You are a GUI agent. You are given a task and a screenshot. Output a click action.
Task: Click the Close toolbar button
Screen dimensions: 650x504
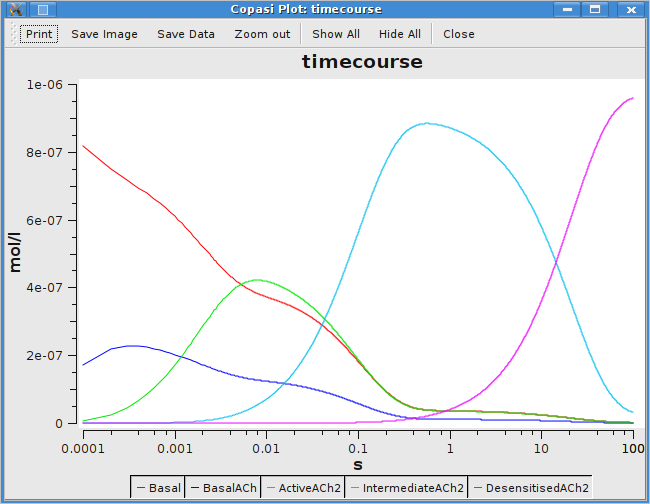pyautogui.click(x=458, y=34)
